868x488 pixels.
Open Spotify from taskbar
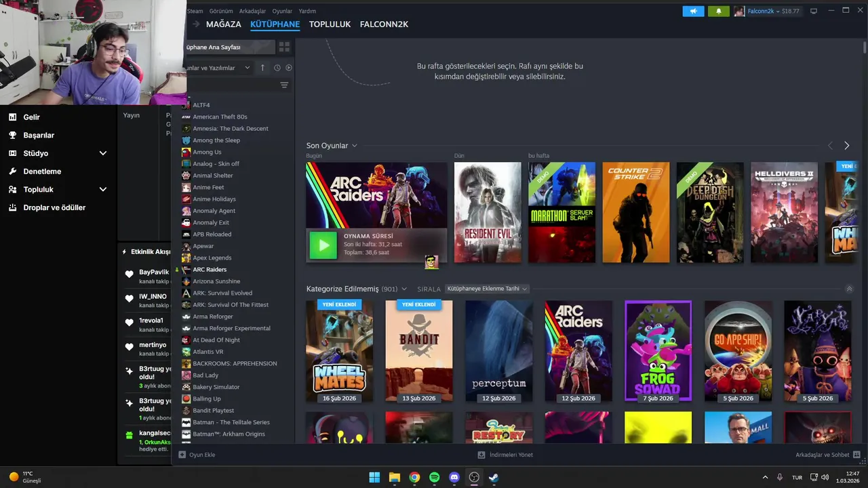[435, 477]
